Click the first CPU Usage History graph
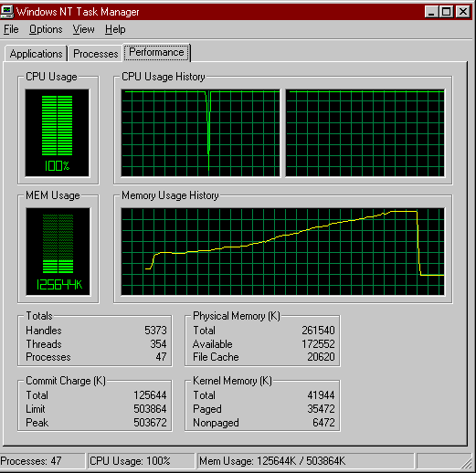 (x=200, y=133)
